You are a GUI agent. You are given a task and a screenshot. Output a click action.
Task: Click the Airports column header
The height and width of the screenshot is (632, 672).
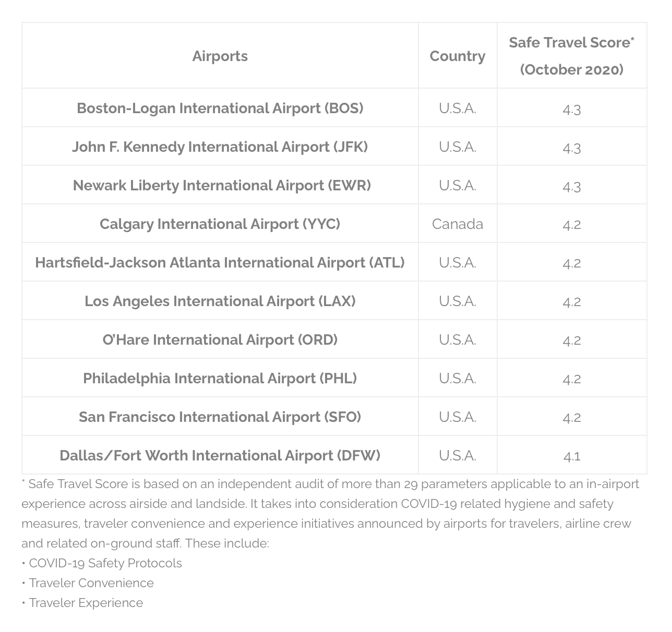click(220, 56)
